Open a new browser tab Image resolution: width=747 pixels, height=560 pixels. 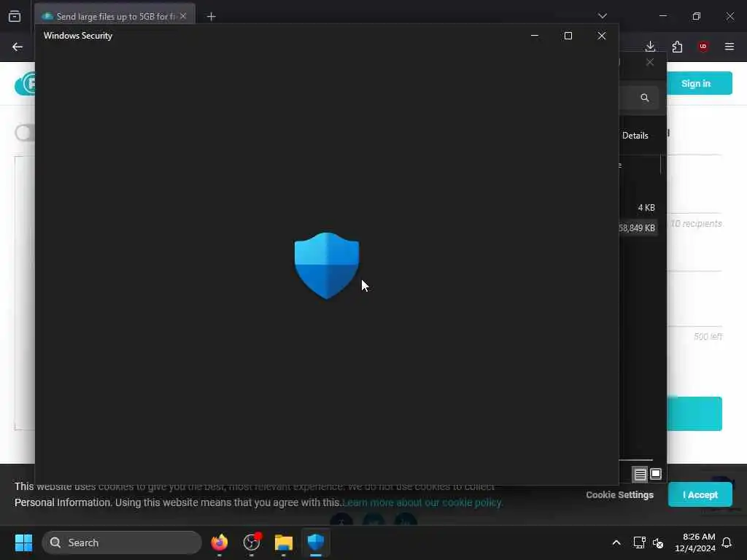(x=211, y=17)
